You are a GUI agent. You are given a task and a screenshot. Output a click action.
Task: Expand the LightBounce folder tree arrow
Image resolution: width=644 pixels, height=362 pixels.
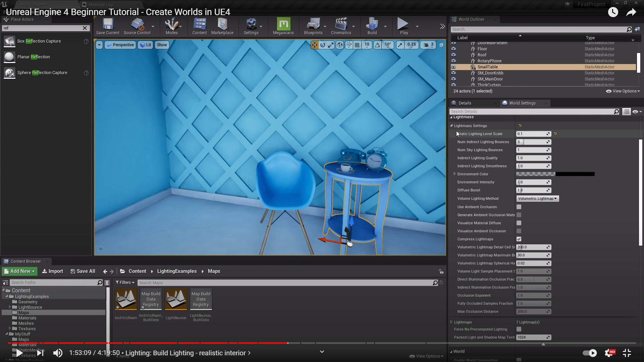click(10, 307)
